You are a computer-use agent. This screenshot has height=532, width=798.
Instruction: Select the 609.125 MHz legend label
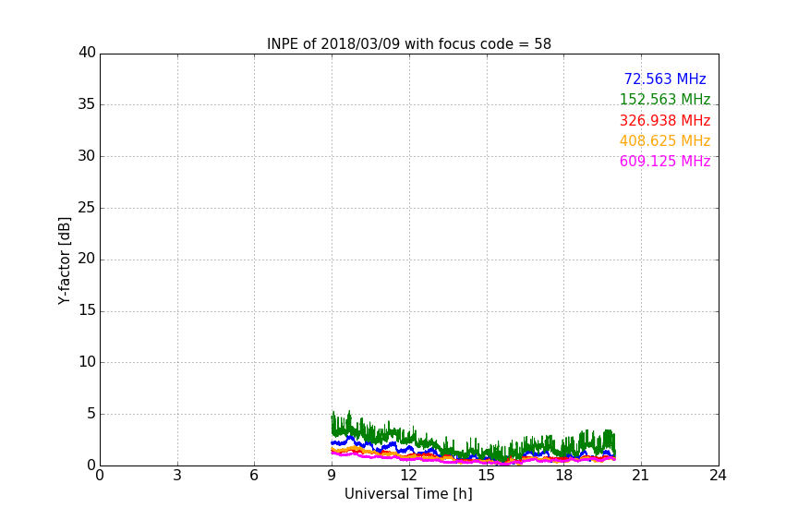(665, 162)
